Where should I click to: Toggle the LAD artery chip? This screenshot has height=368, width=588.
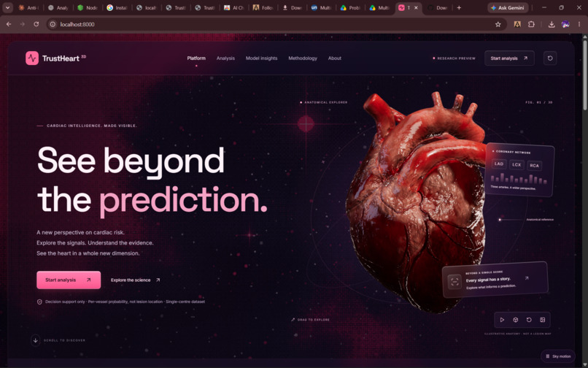[499, 164]
